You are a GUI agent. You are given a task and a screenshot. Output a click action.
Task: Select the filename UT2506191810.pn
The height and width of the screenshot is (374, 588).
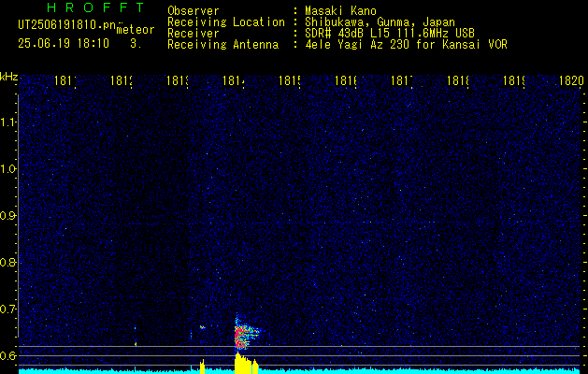point(67,25)
